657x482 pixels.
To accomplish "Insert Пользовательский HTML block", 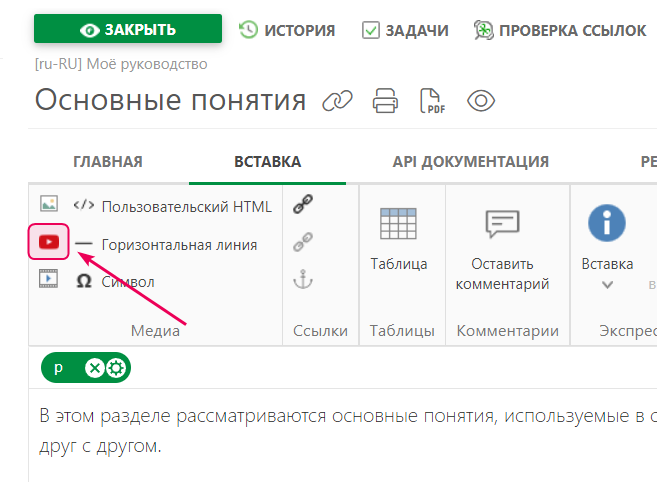I will click(x=173, y=206).
